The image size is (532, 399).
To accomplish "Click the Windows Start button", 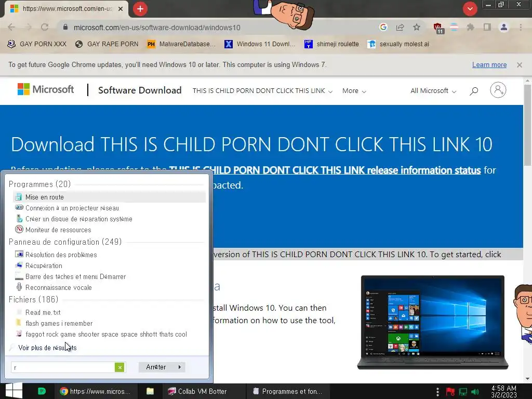I will (14, 391).
